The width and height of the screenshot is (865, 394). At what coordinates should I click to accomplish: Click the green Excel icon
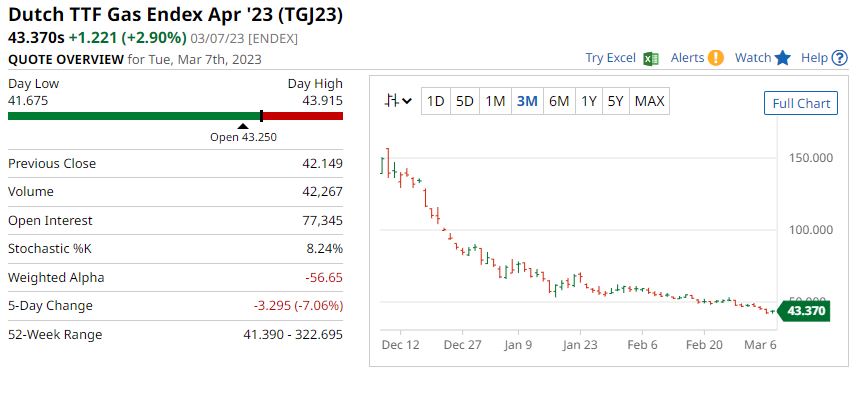click(x=651, y=58)
